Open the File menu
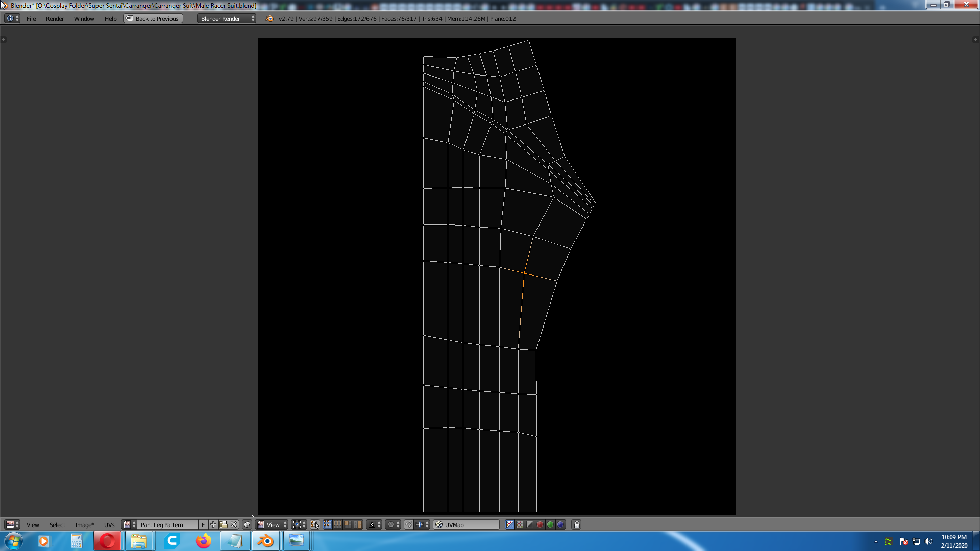 (31, 19)
